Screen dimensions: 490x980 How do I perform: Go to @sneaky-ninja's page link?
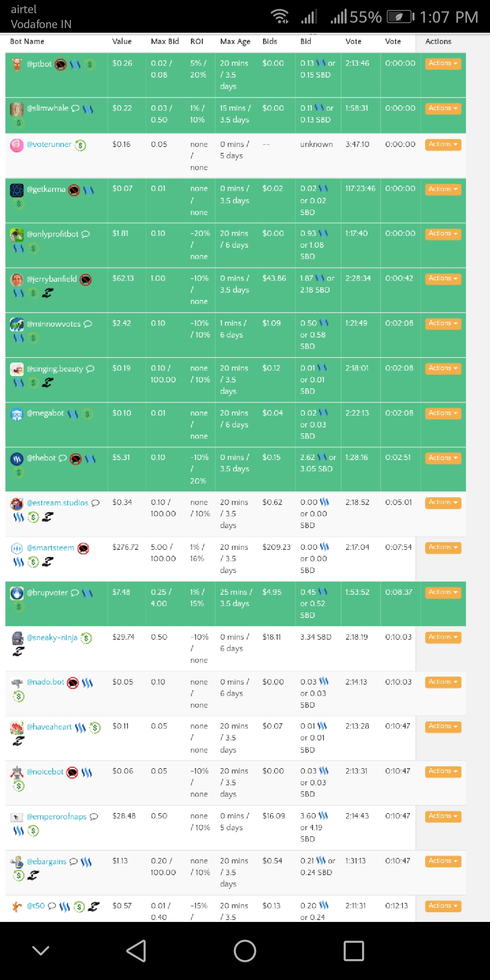coord(52,637)
